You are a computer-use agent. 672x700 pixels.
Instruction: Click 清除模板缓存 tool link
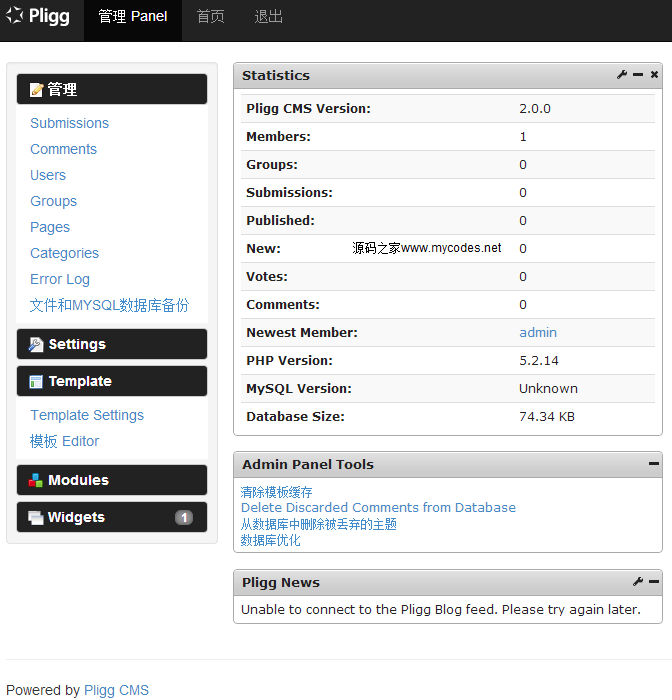click(x=276, y=492)
